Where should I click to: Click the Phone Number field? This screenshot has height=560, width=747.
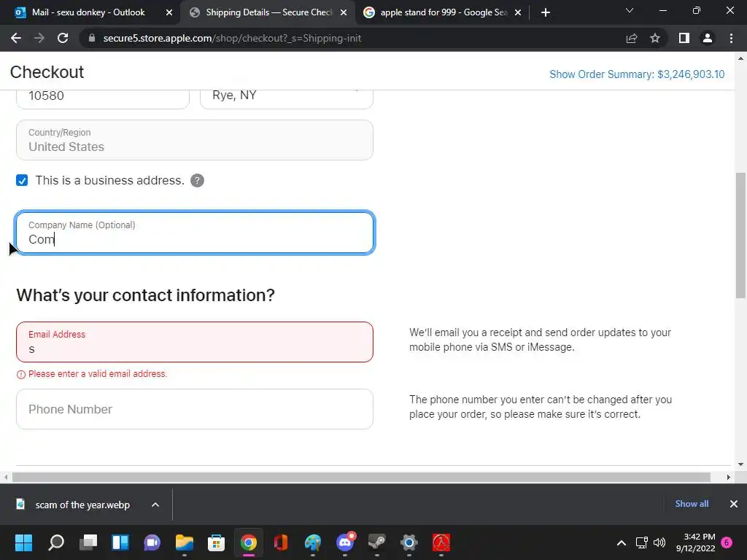[x=194, y=409]
